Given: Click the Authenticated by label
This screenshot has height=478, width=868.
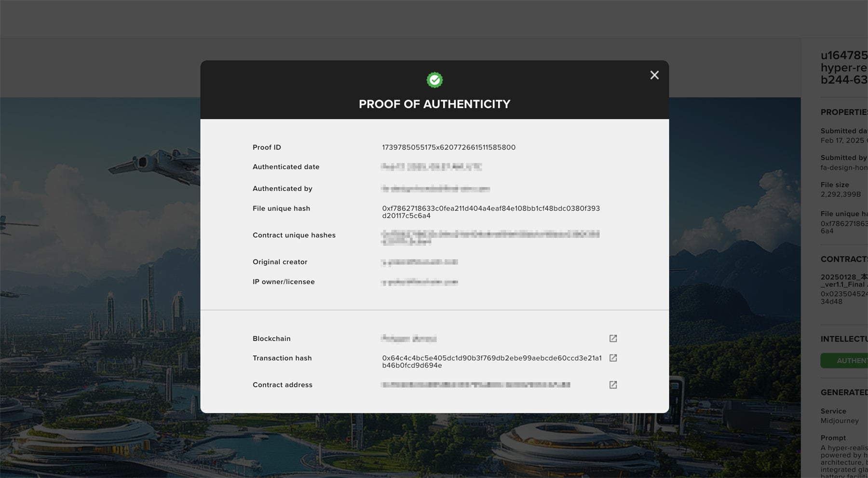Looking at the screenshot, I should 283,189.
